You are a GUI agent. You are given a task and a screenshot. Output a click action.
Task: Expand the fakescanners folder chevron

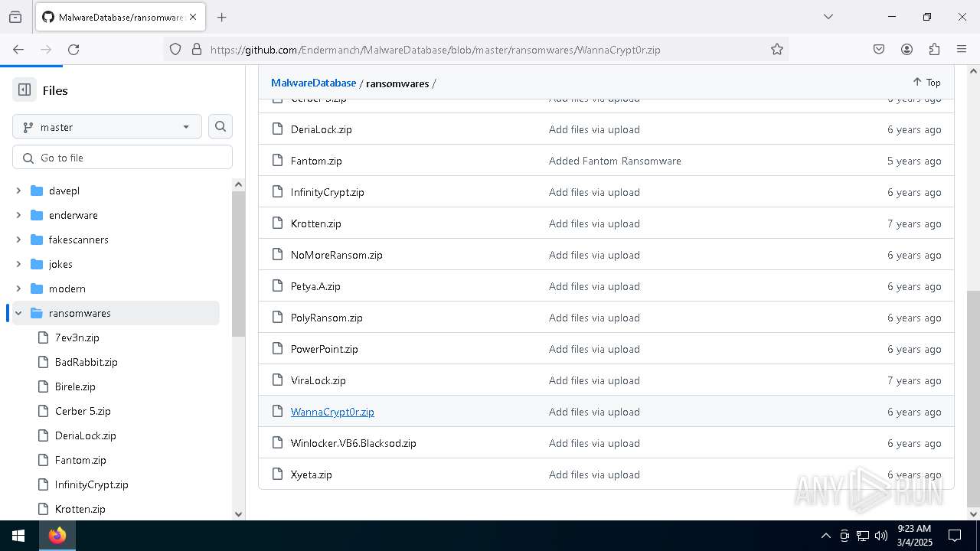coord(18,240)
